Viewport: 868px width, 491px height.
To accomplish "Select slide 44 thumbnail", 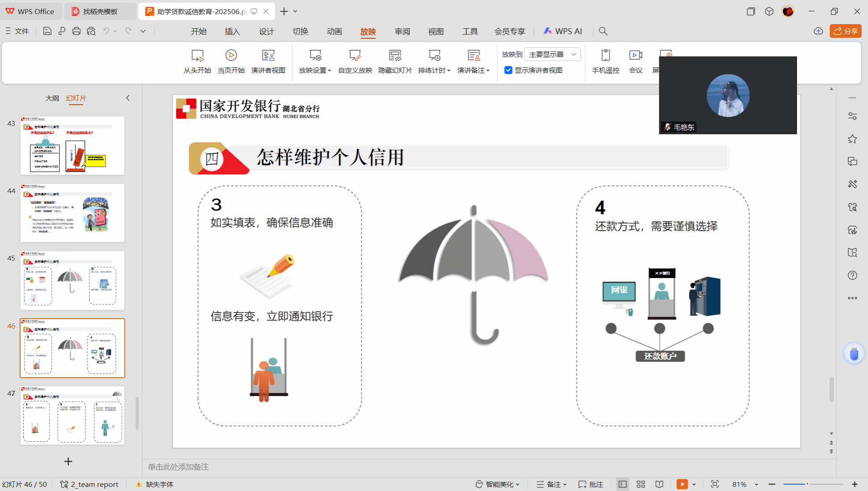I will 72,213.
